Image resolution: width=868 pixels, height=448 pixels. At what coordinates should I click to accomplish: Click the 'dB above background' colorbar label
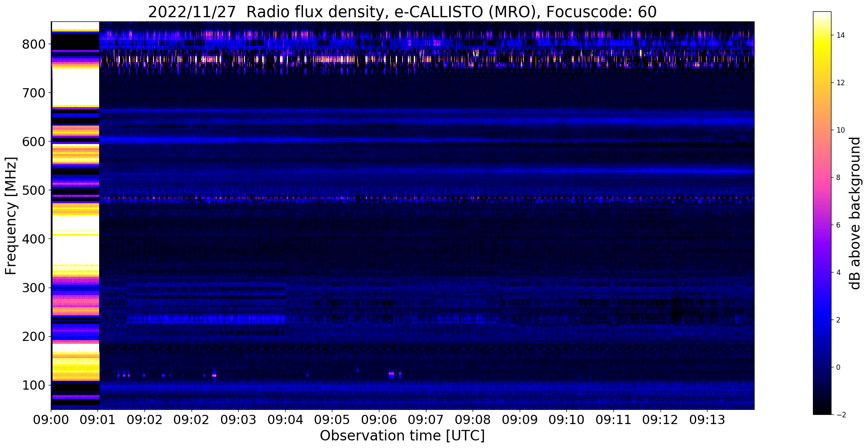tap(855, 213)
